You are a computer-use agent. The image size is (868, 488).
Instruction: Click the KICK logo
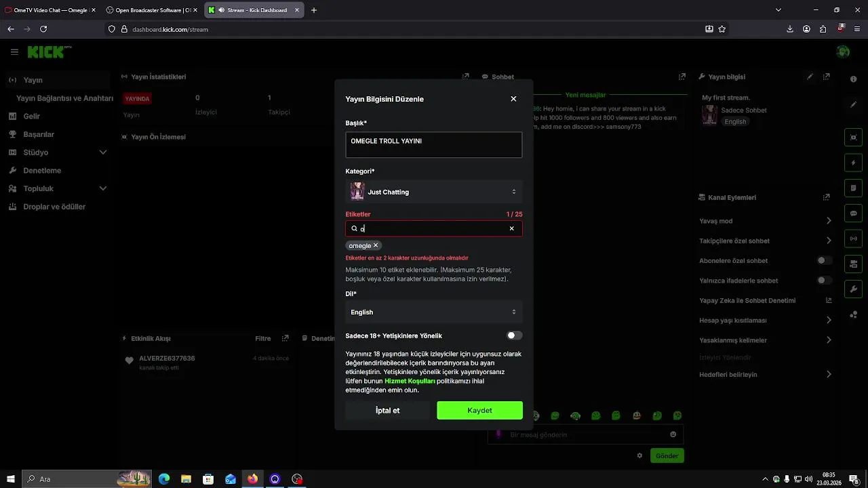coord(49,52)
